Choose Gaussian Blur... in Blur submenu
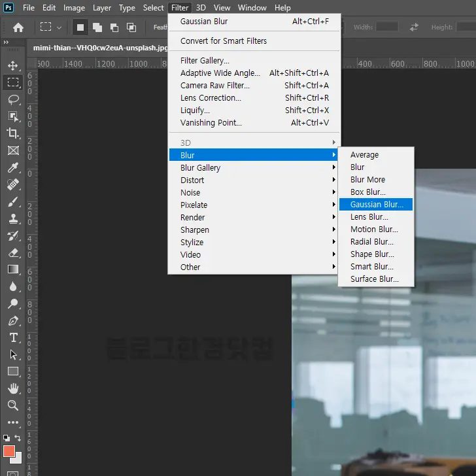The height and width of the screenshot is (476, 476). (376, 205)
